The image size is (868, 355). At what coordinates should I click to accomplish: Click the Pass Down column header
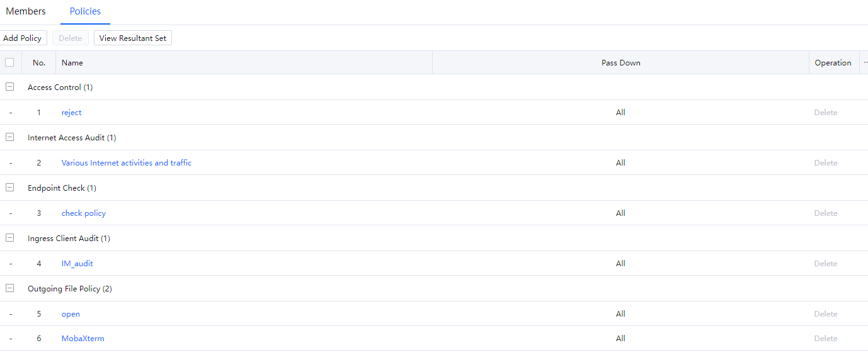(620, 63)
